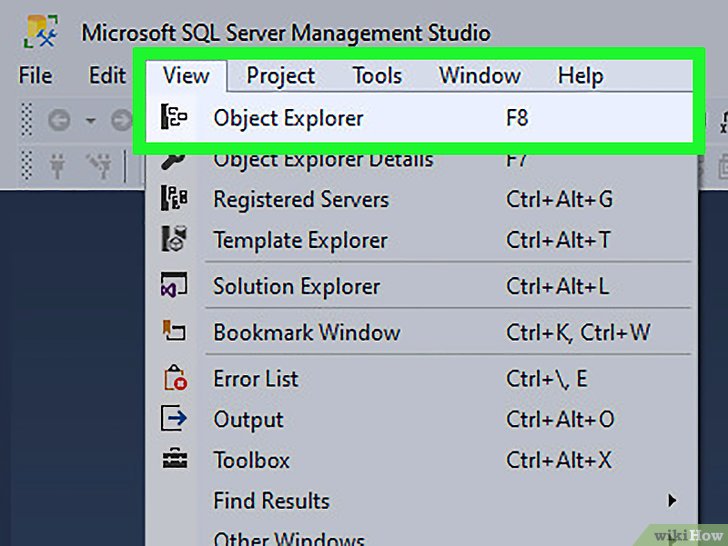Image resolution: width=728 pixels, height=546 pixels.
Task: Click the SQL Server Management Studio logo
Action: 41,32
